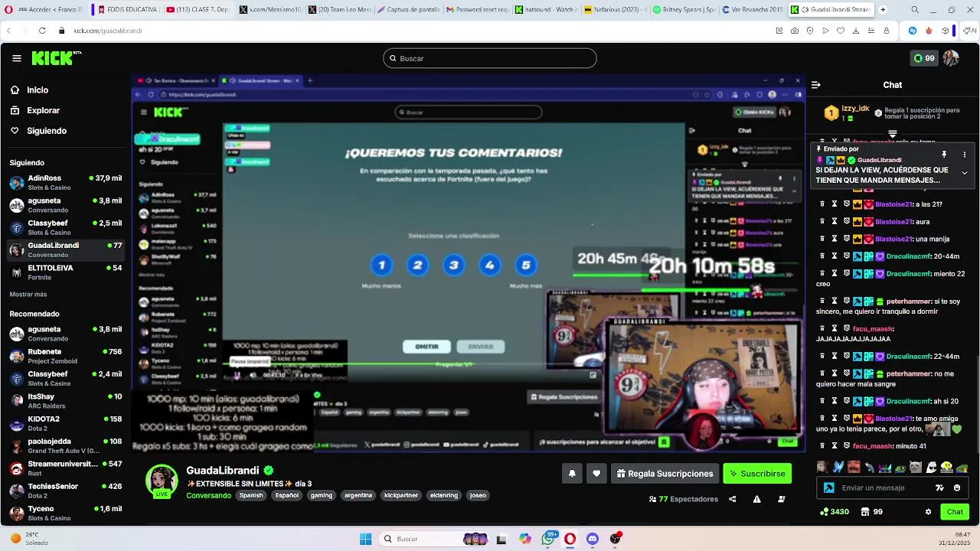Select the eldenring tag
This screenshot has width=980, height=551.
(444, 495)
